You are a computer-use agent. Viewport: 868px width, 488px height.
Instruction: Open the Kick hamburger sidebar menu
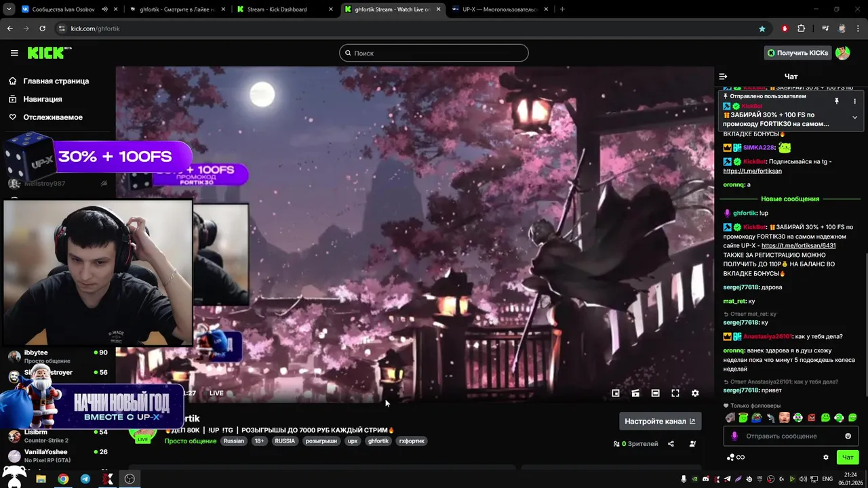(14, 53)
